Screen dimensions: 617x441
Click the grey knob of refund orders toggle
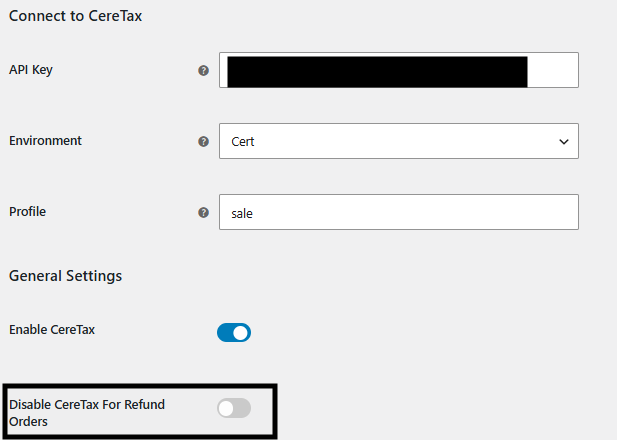click(226, 408)
